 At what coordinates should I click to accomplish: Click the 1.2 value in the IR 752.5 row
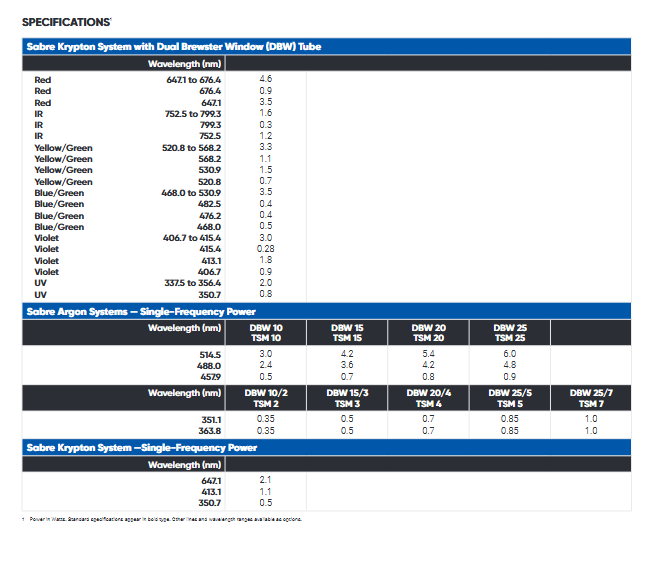(266, 136)
